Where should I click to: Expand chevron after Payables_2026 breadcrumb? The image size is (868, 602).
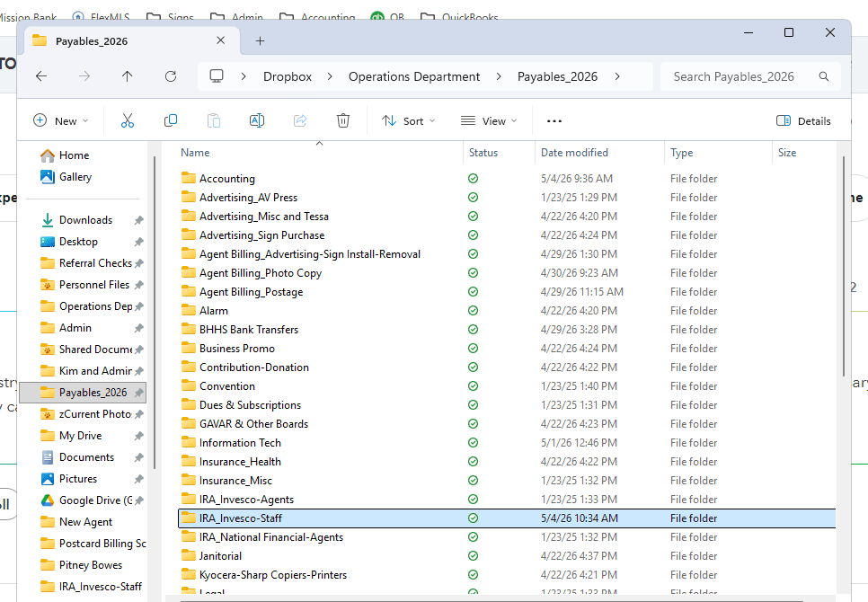tap(617, 76)
